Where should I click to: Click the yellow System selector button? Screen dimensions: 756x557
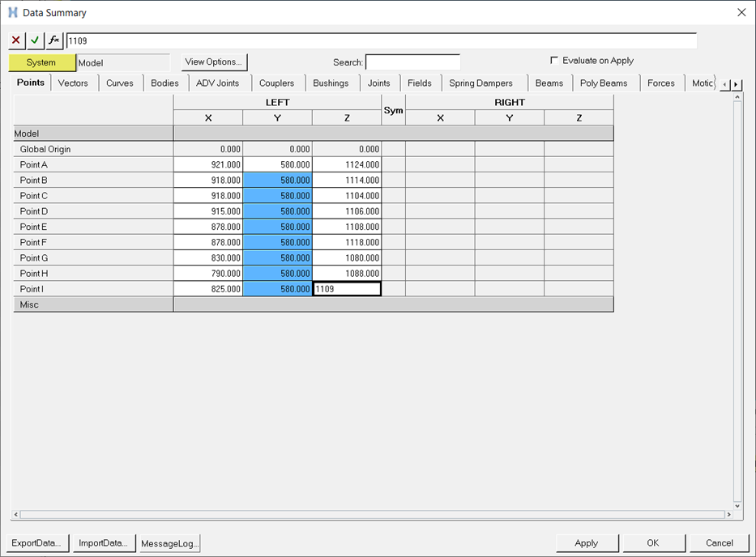[x=41, y=62]
